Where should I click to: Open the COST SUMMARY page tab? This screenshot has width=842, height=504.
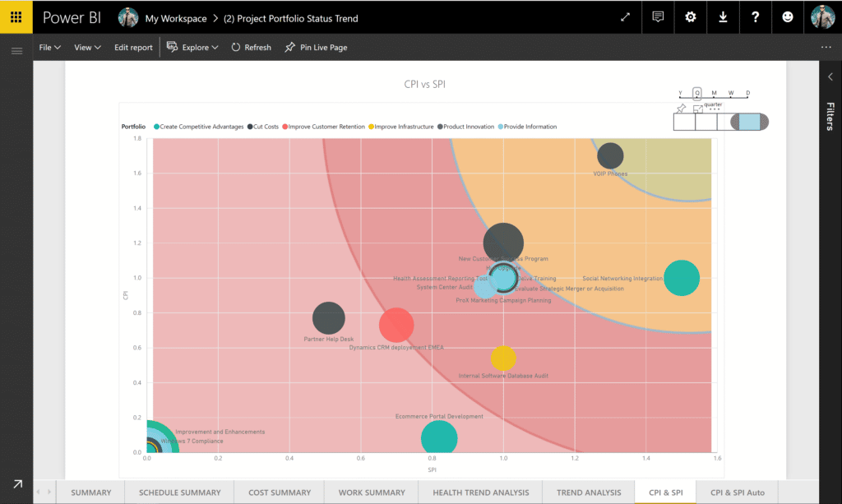tap(280, 492)
